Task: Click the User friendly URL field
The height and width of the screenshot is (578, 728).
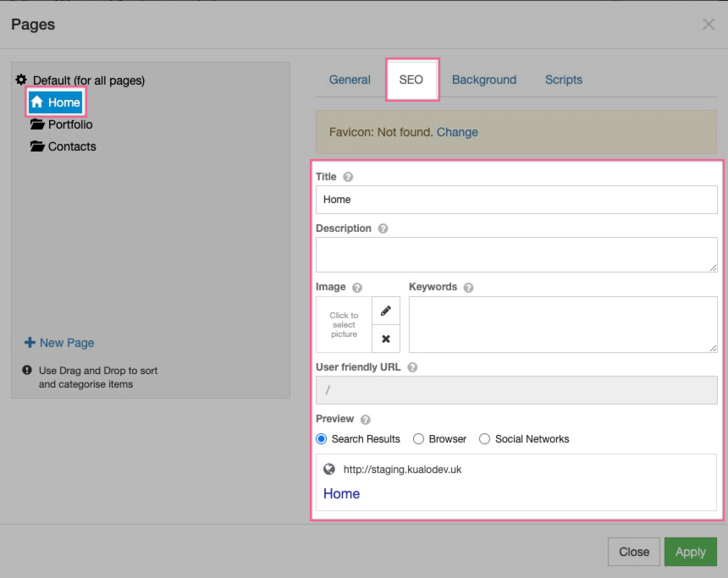Action: [x=516, y=390]
